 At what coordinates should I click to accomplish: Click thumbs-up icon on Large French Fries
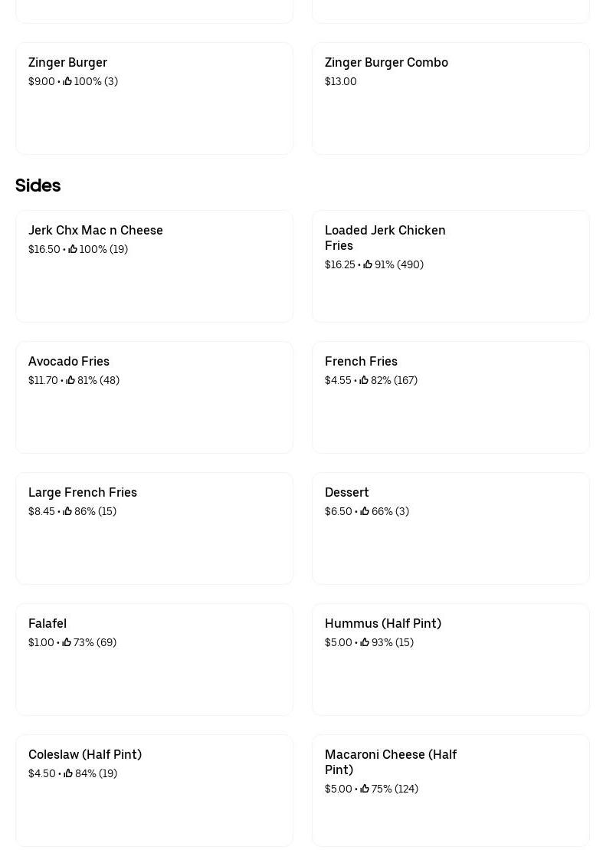(x=67, y=511)
